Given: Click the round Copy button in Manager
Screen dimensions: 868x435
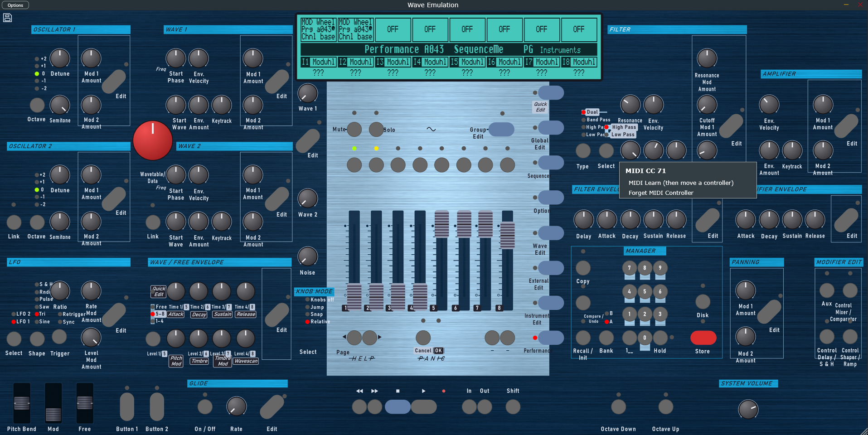Looking at the screenshot, I should click(583, 268).
